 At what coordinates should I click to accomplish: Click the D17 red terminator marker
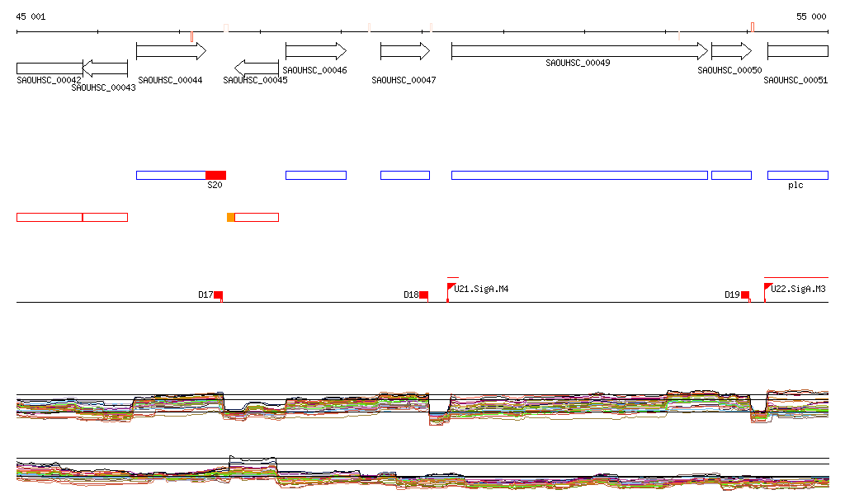point(218,295)
